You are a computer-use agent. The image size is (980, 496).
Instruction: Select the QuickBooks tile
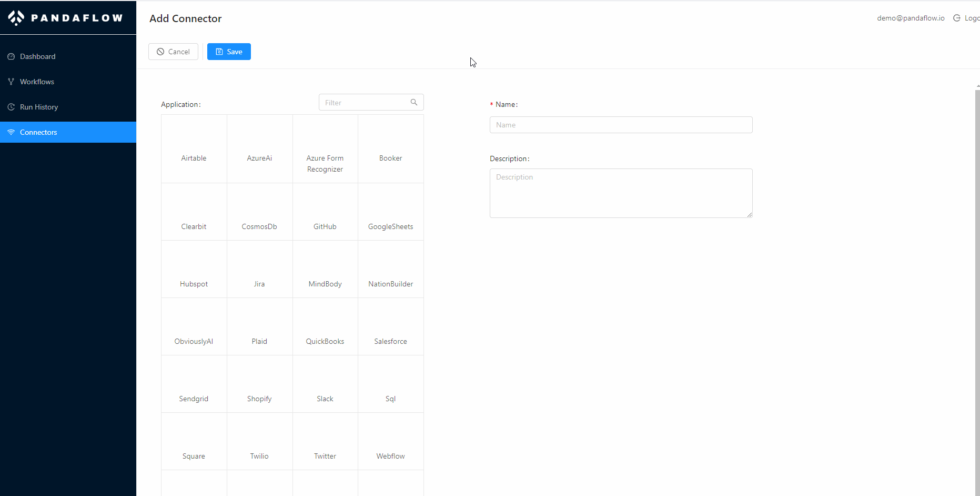point(325,326)
